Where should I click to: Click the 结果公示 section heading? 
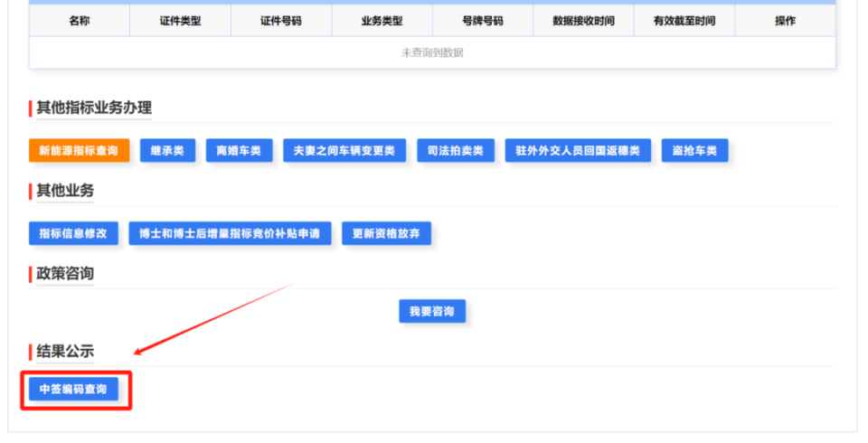[65, 351]
